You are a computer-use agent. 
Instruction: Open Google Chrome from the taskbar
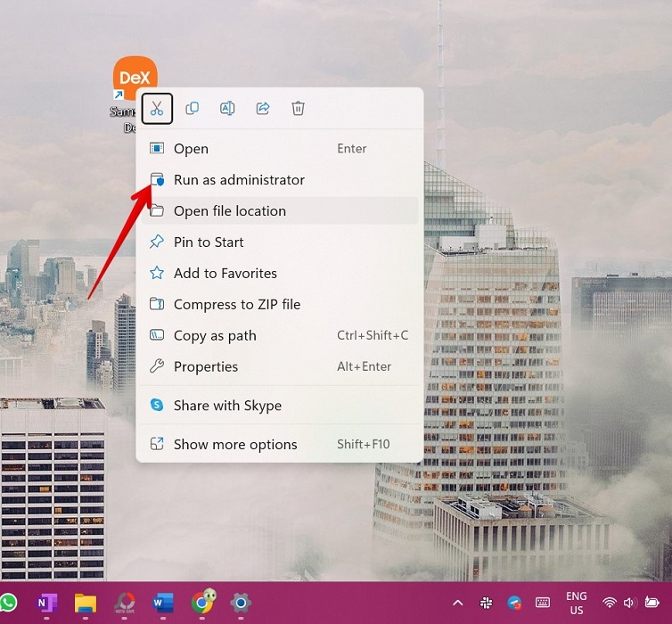pyautogui.click(x=202, y=602)
